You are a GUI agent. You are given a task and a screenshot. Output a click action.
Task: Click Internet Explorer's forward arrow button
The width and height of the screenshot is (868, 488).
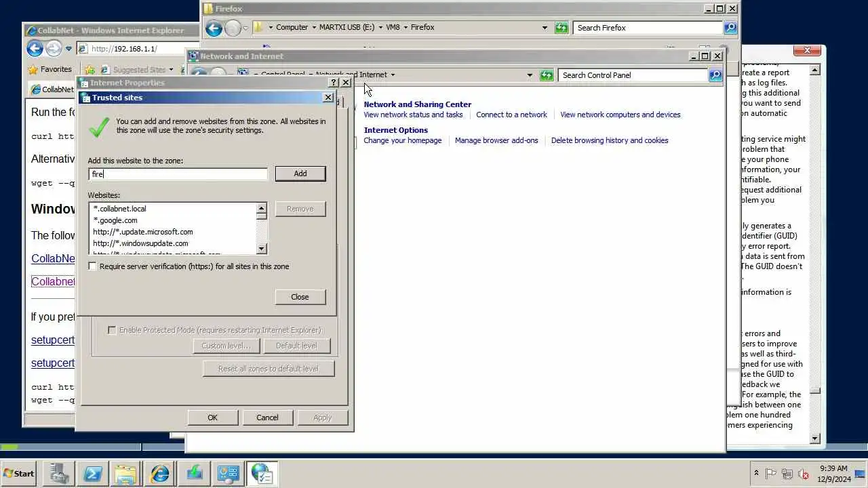pyautogui.click(x=53, y=48)
